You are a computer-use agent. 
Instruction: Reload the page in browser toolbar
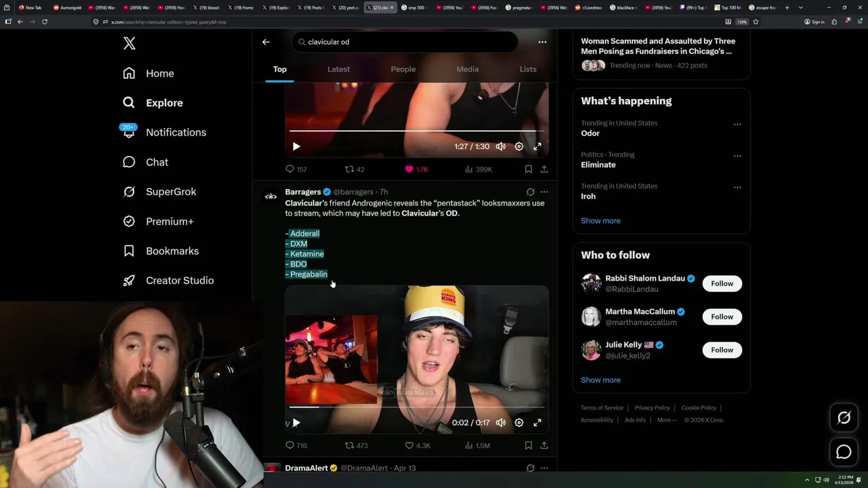(x=45, y=22)
